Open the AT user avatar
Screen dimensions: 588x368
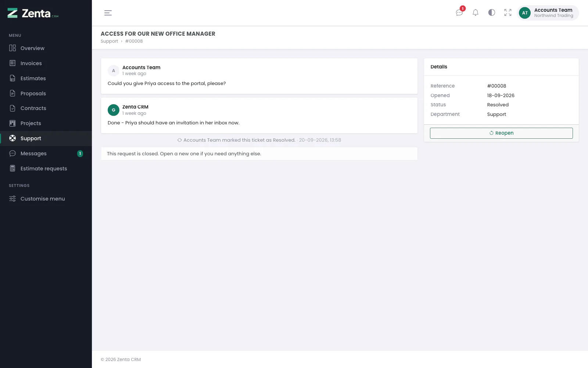[525, 13]
